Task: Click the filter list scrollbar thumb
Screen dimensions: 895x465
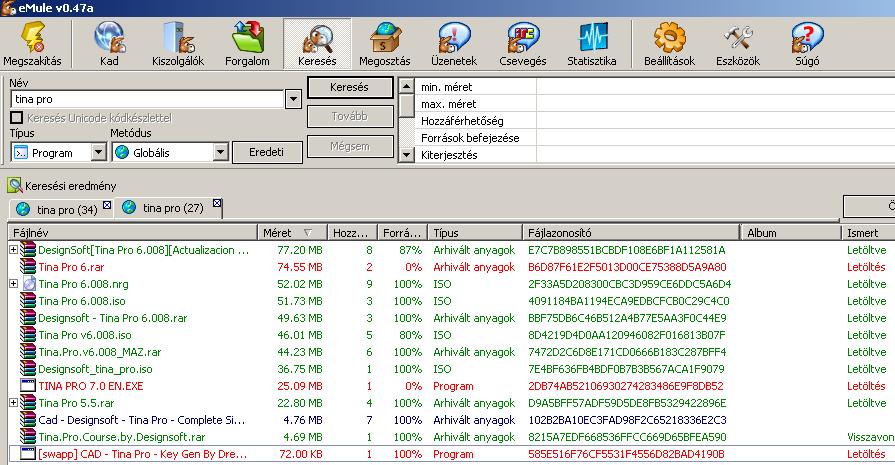Action: point(406,106)
